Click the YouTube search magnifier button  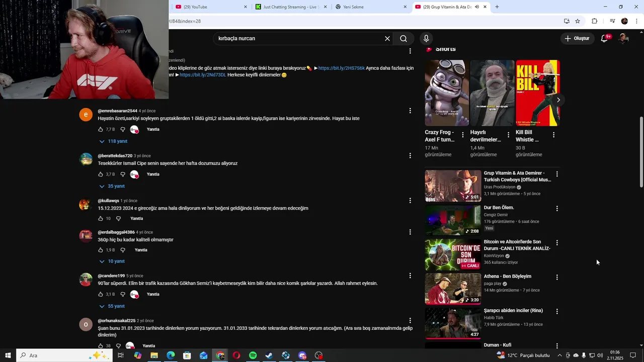[404, 39]
